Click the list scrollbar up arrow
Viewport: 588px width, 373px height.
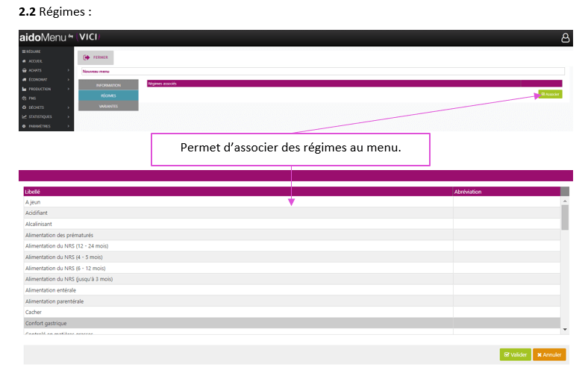[x=565, y=201]
